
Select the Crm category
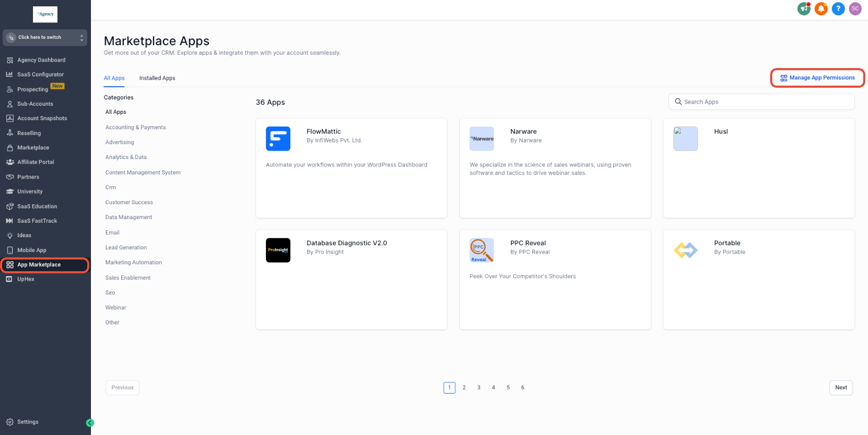click(111, 188)
